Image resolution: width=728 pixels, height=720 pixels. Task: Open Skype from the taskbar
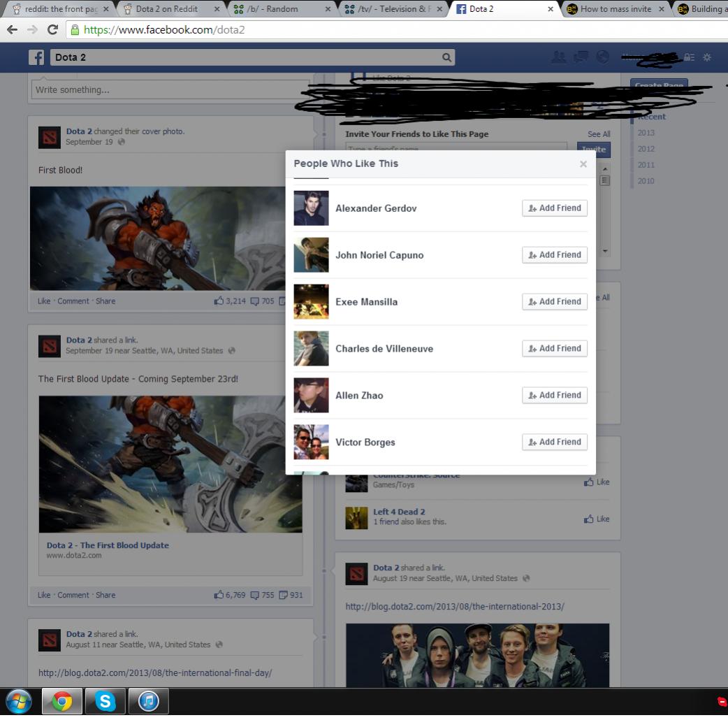click(105, 701)
